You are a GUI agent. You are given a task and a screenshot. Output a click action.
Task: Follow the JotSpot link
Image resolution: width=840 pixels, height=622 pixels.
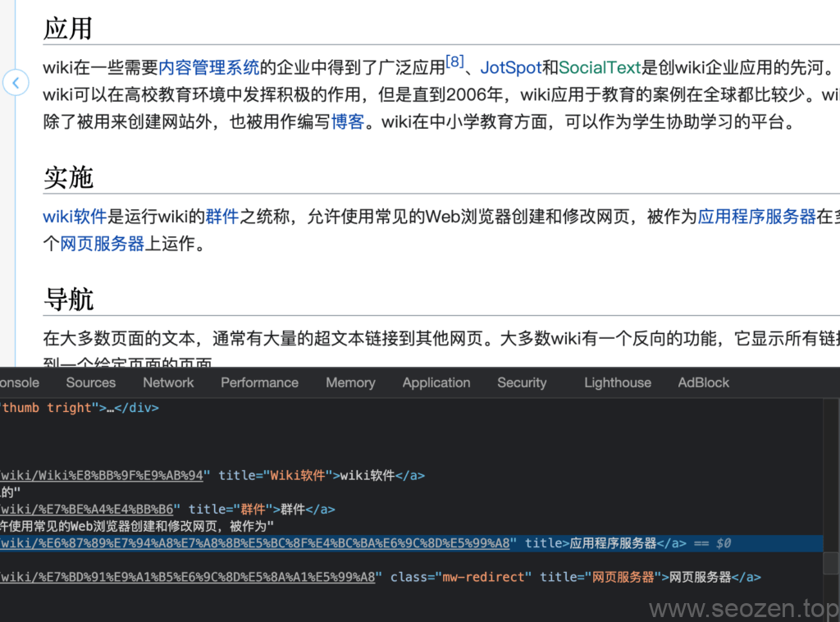tap(510, 67)
